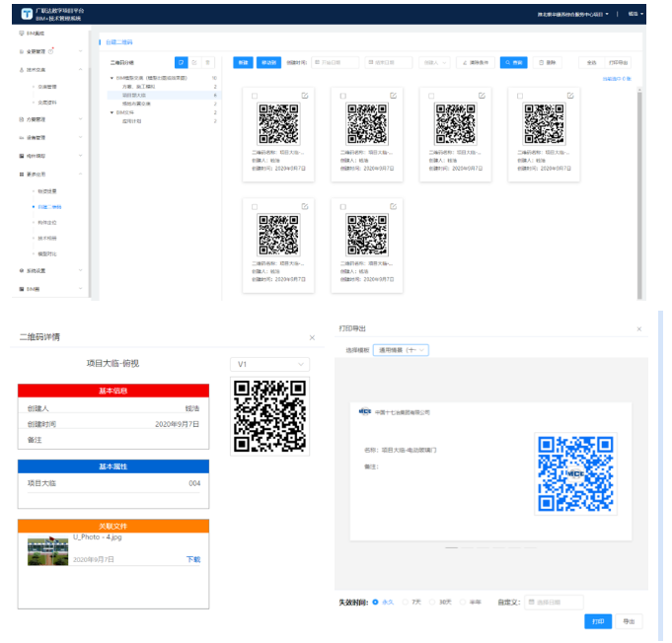Click edit icon on second bottom-row QR card
Screen dimensions: 672x643
point(394,206)
